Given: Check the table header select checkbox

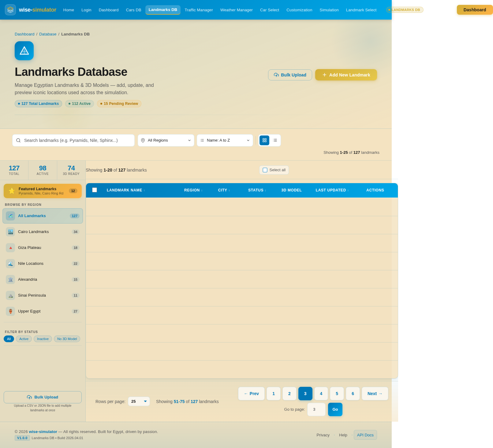Looking at the screenshot, I should tap(95, 190).
